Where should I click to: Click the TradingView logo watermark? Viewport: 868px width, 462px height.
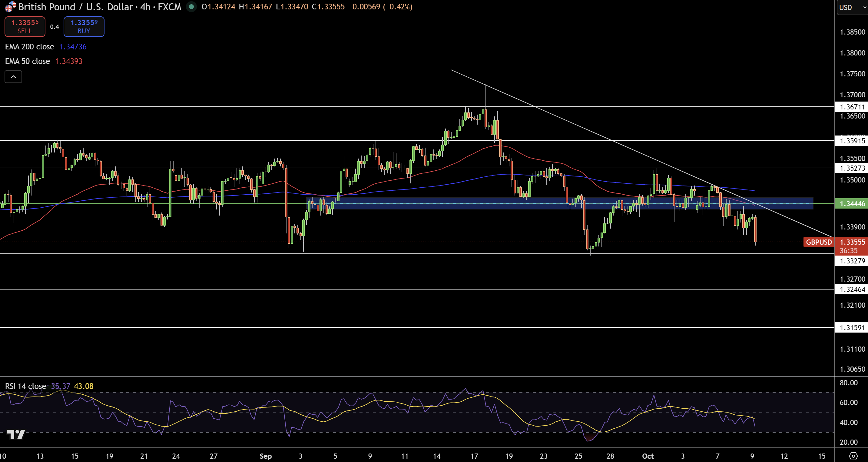(16, 434)
